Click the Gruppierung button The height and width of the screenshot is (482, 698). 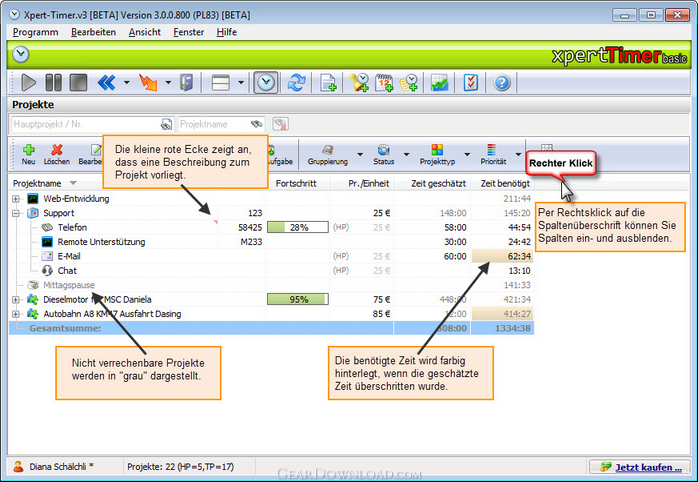[328, 154]
